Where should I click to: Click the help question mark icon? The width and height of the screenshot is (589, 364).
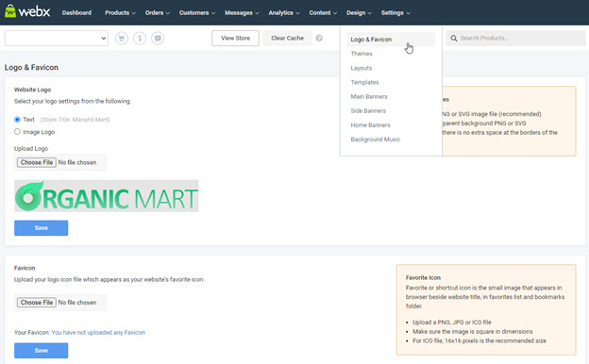pos(319,38)
